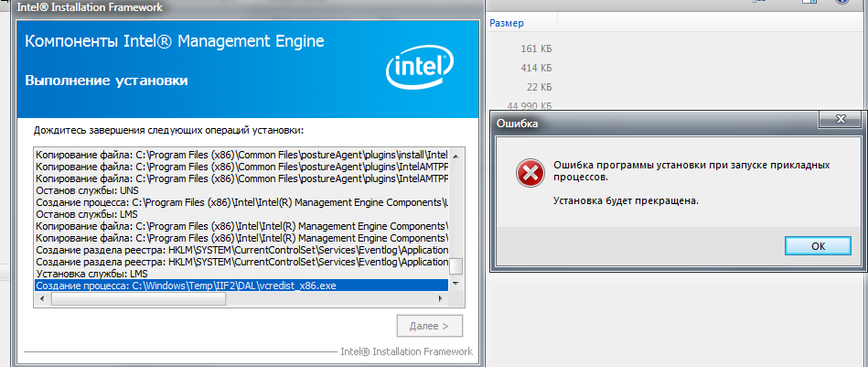Viewport: 868px width, 367px height.
Task: Click the down arrow of the log's vertical scrollbar
Action: [x=455, y=285]
